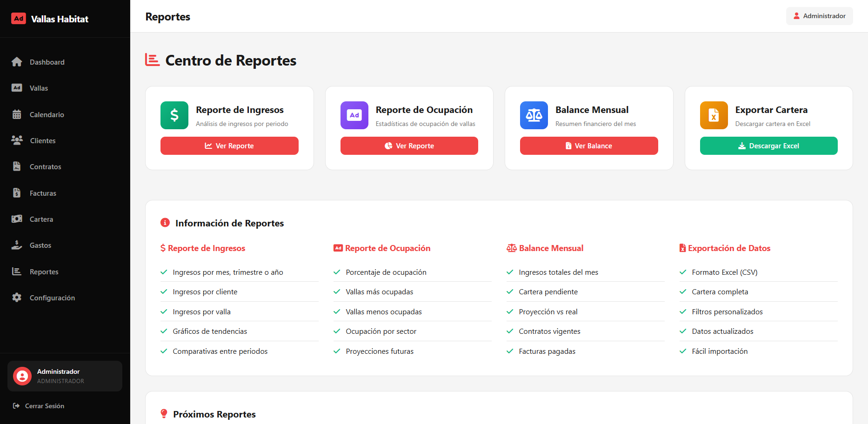868x424 pixels.
Task: Click the green dollar Reporte de Ingresos icon
Action: [x=174, y=115]
